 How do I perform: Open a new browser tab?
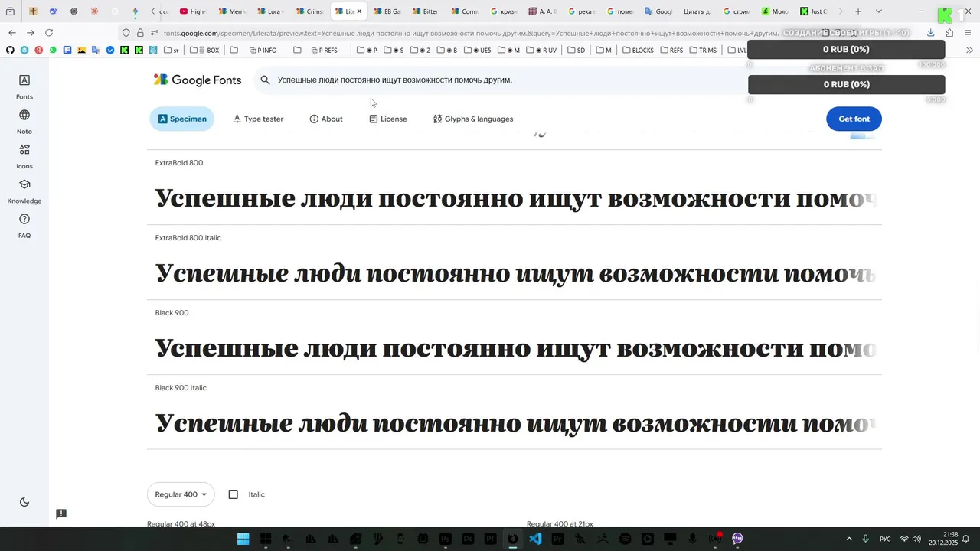[x=858, y=11]
